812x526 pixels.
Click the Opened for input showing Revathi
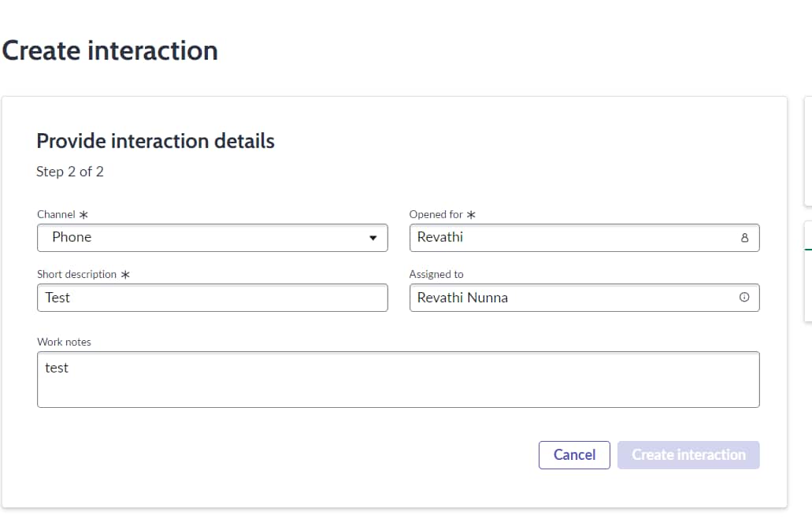[584, 237]
